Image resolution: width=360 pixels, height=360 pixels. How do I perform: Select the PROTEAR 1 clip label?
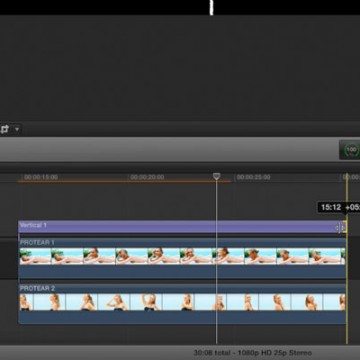coord(37,242)
